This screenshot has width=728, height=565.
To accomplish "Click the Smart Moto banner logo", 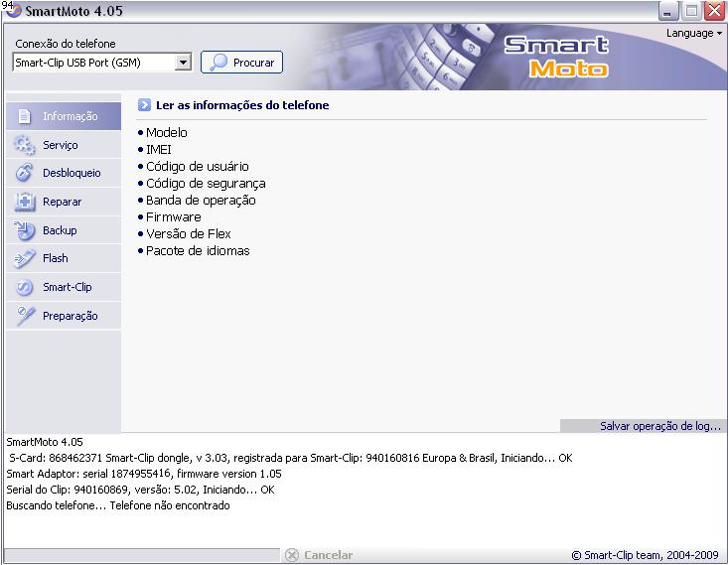I will [556, 57].
